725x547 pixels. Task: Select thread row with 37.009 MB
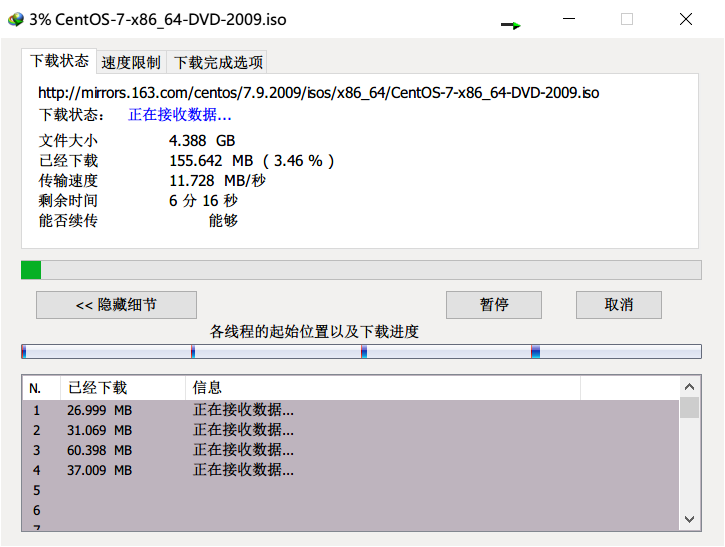point(351,470)
